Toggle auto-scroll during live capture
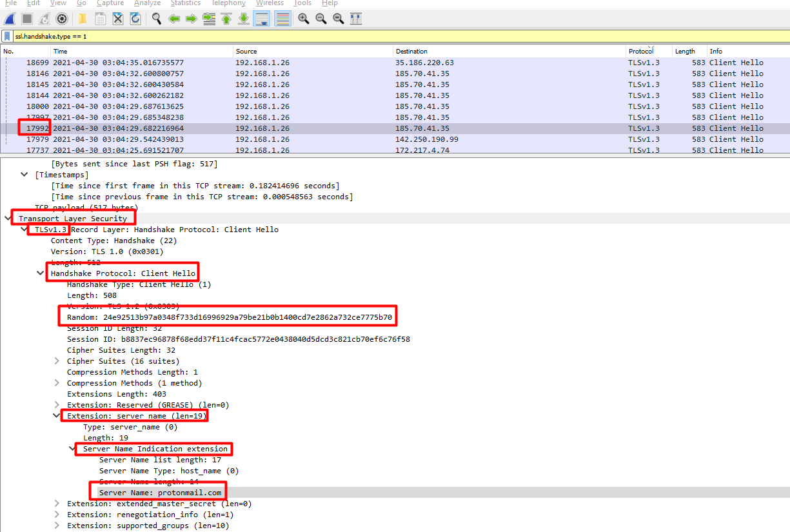 (261, 19)
